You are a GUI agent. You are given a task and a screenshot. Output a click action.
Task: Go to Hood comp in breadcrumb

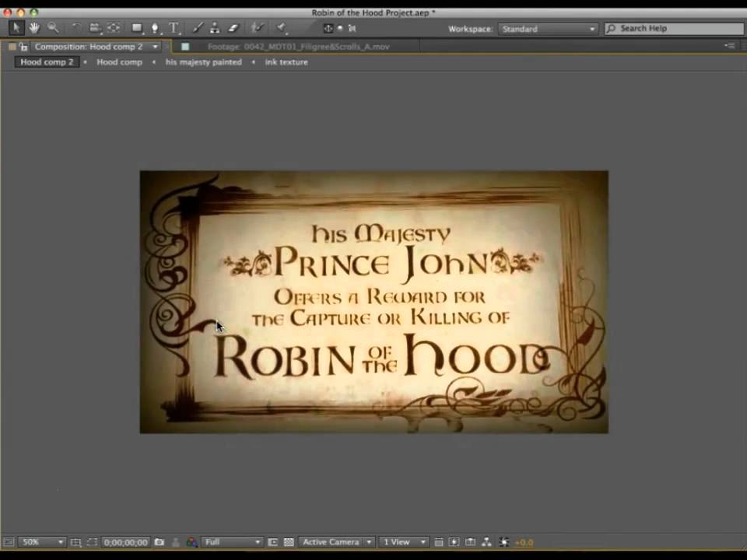[x=120, y=62]
